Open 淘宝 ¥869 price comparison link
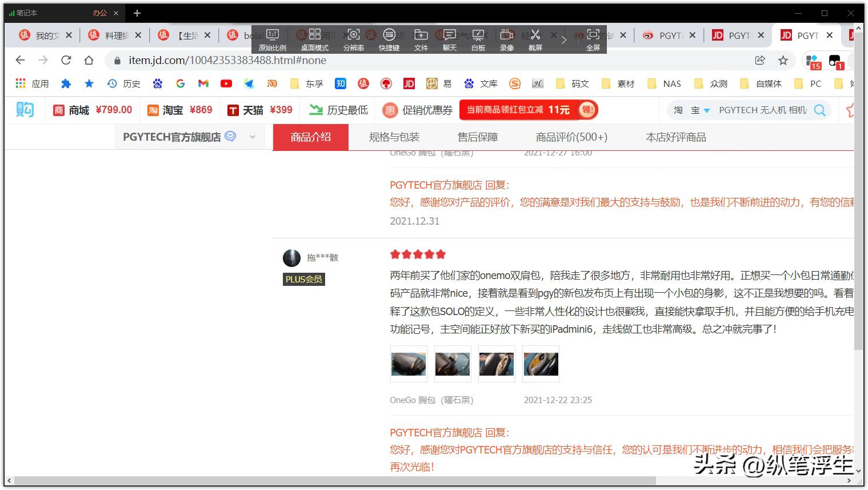868x490 pixels. 179,109
